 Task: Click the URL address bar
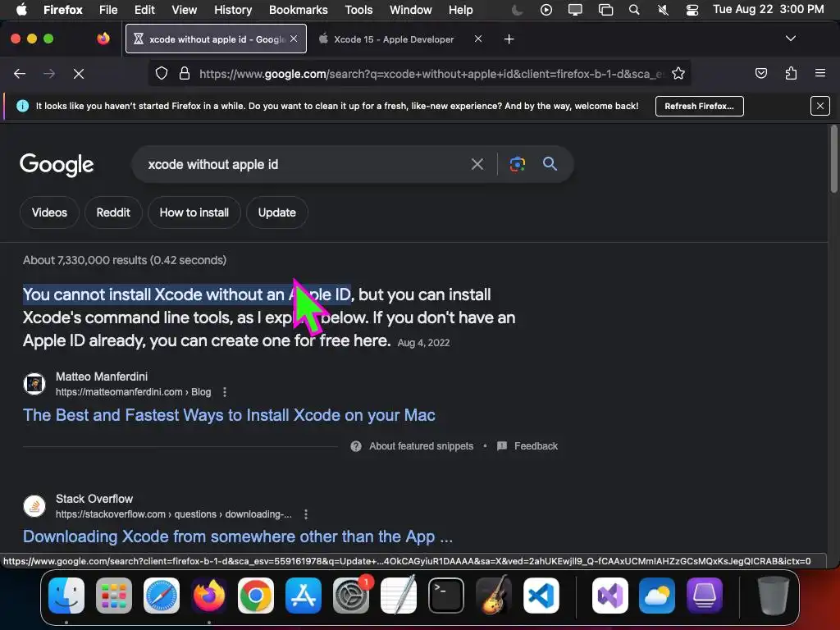[419, 73]
